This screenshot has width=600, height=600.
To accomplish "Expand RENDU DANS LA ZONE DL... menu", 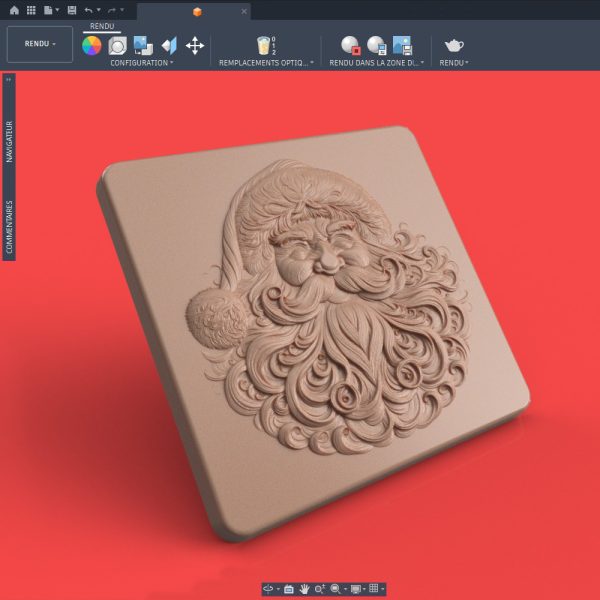I will coord(377,63).
